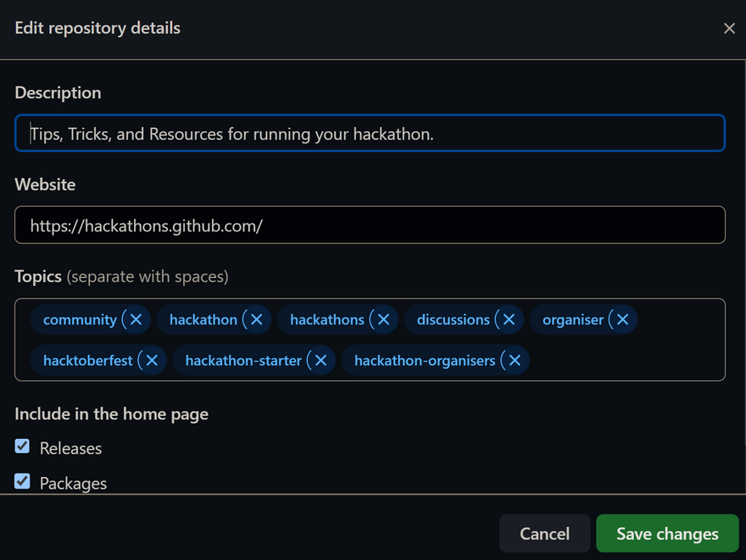
Task: Click Save changes button
Action: coord(667,534)
